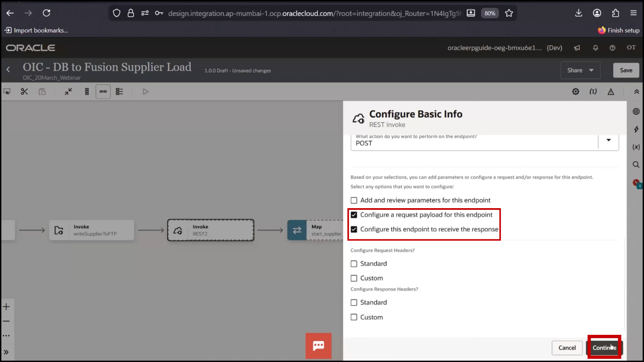Check Standard under Request Headers
The height and width of the screenshot is (362, 644).
(354, 264)
